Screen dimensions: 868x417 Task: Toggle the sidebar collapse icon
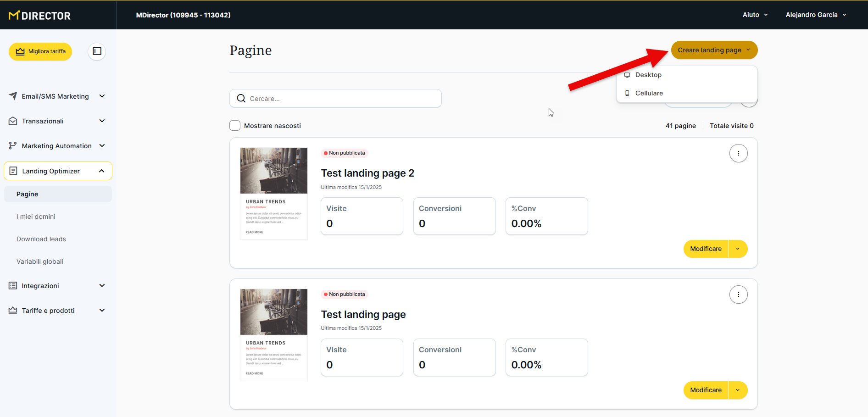click(97, 51)
